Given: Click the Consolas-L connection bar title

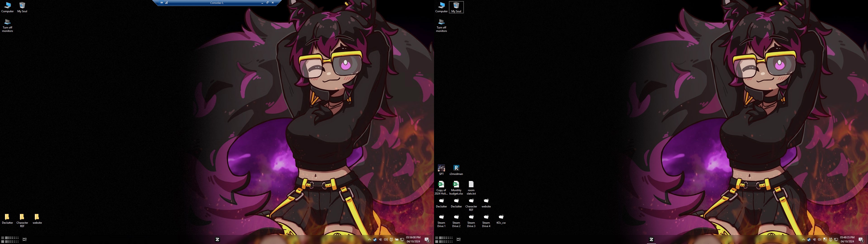Looking at the screenshot, I should [x=217, y=3].
